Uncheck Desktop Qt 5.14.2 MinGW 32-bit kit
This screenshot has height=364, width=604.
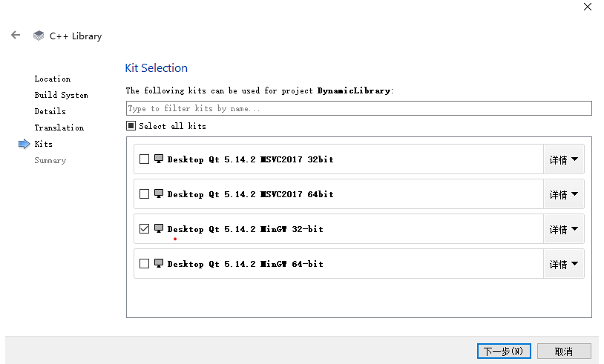(144, 229)
